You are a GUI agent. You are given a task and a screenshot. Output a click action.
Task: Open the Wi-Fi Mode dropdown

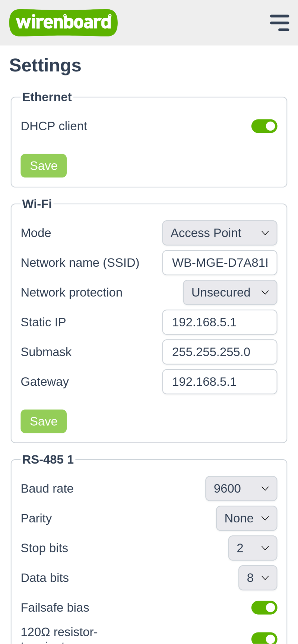click(x=219, y=233)
